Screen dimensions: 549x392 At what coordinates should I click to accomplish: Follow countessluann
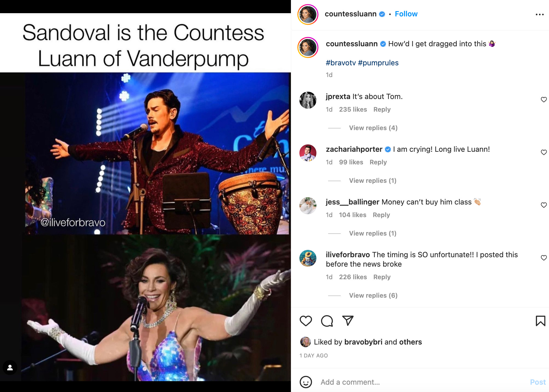[x=406, y=14]
